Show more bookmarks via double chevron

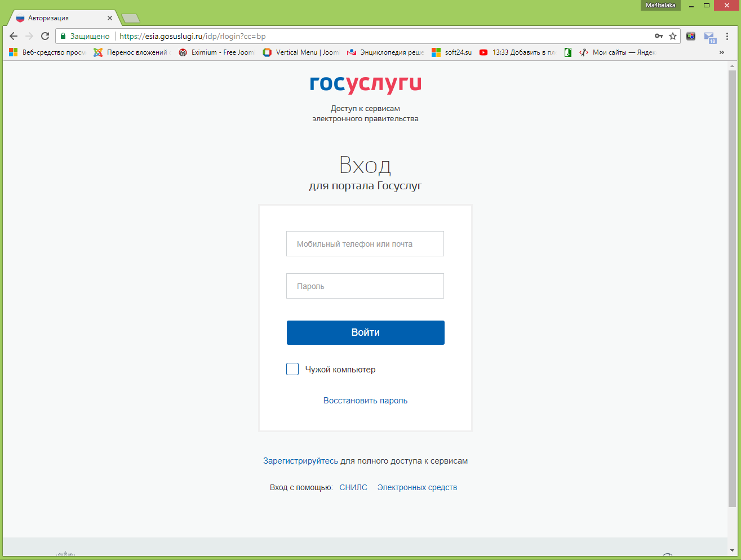[x=721, y=52]
